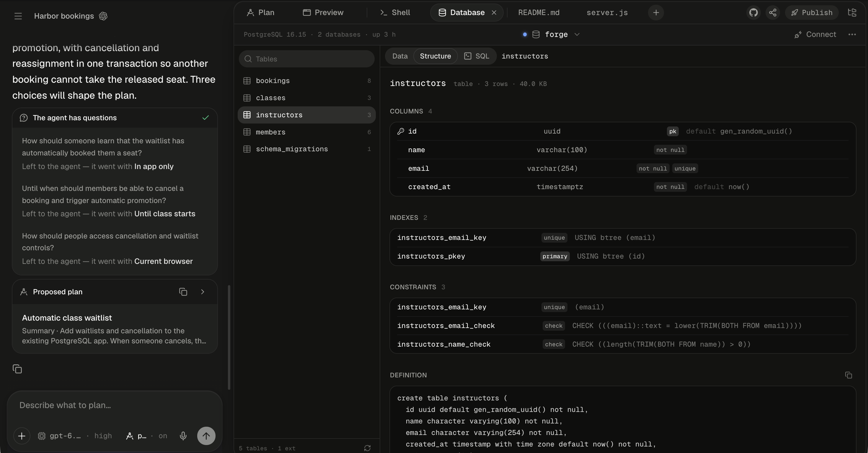Open the SQL view tab
Screen dimensions: 868x453
[x=477, y=56]
